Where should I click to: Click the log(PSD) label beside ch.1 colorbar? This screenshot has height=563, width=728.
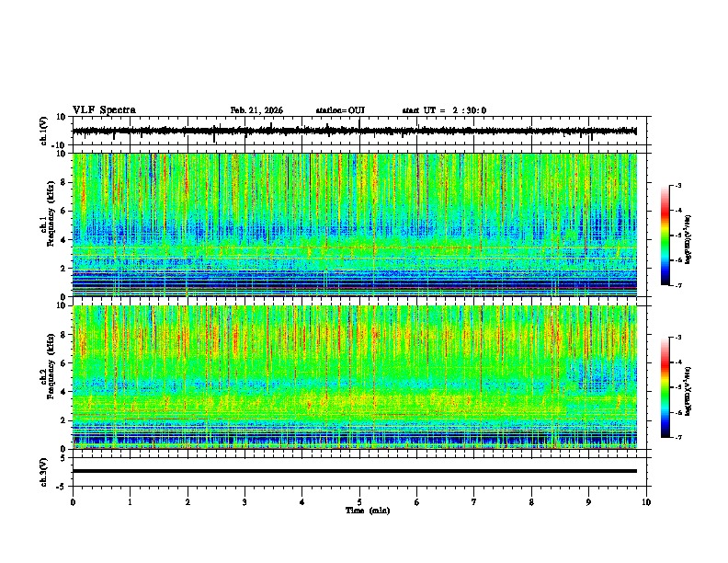pos(688,239)
